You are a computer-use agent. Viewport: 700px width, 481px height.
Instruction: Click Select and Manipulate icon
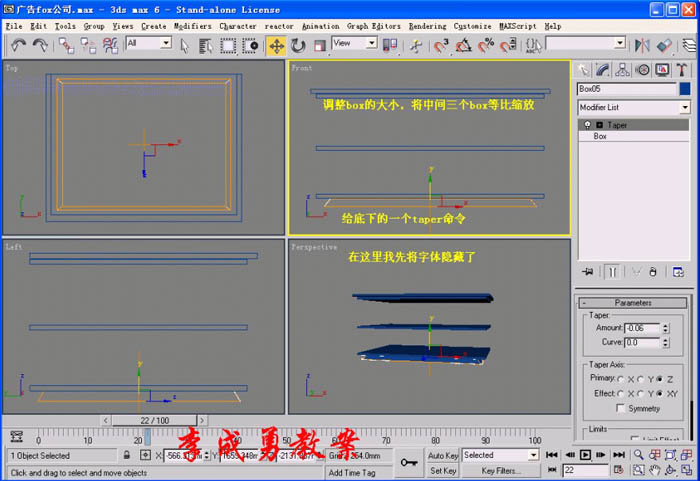[x=416, y=46]
